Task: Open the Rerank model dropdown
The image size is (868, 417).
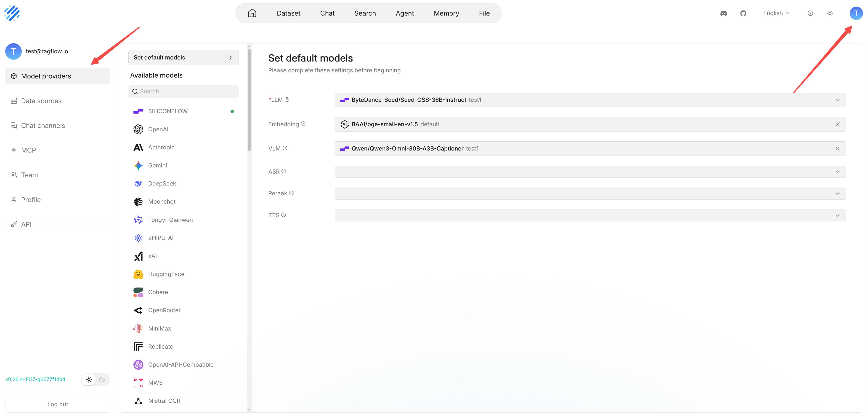Action: pyautogui.click(x=590, y=194)
